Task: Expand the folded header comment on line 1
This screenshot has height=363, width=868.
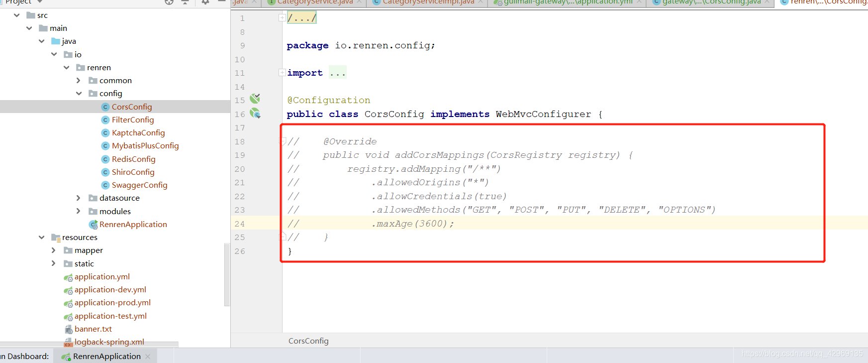Action: [x=282, y=18]
